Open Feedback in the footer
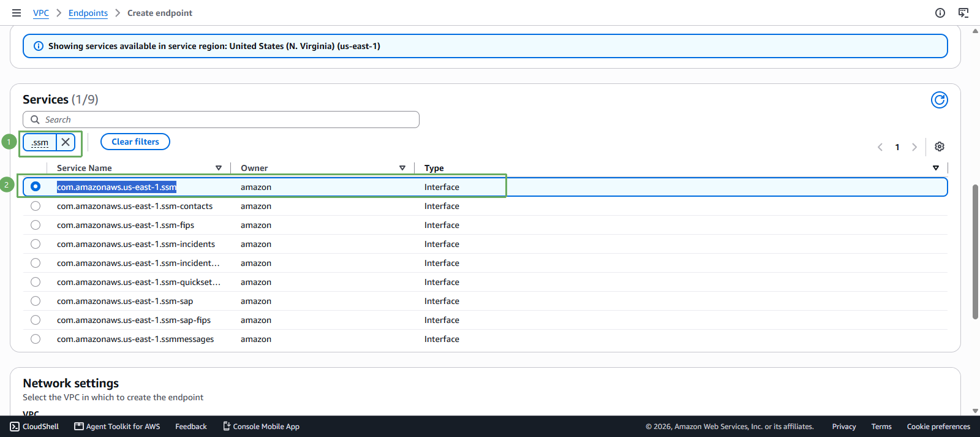Screen dimensions: 980x437 [x=191, y=427]
